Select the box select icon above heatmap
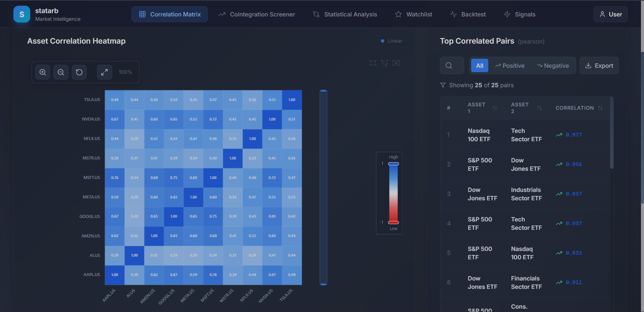Screen dimensions: 644x312 click(x=373, y=63)
